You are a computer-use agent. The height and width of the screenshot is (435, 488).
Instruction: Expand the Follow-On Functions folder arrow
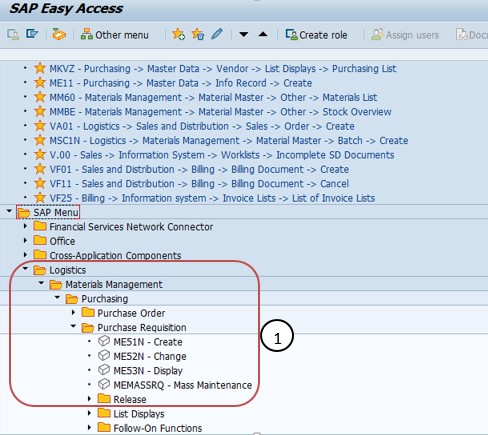(x=89, y=427)
